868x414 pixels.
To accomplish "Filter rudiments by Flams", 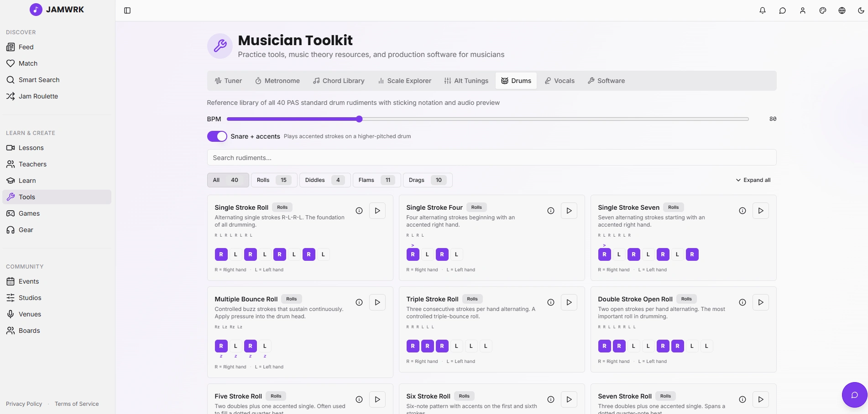I will pyautogui.click(x=377, y=180).
